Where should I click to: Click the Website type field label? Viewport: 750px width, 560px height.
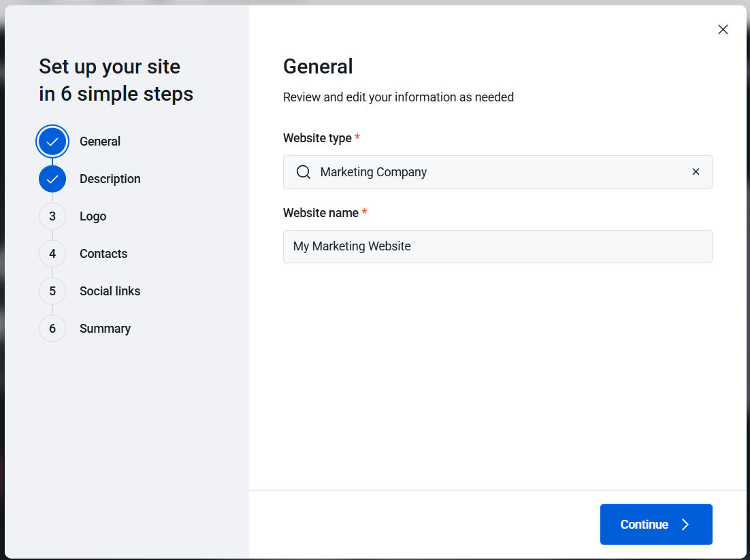click(317, 138)
